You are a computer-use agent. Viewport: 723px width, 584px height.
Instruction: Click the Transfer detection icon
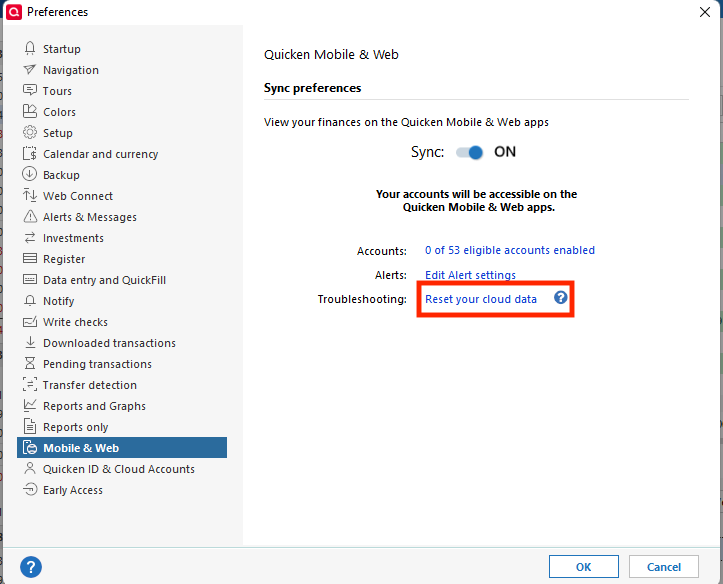click(x=30, y=384)
